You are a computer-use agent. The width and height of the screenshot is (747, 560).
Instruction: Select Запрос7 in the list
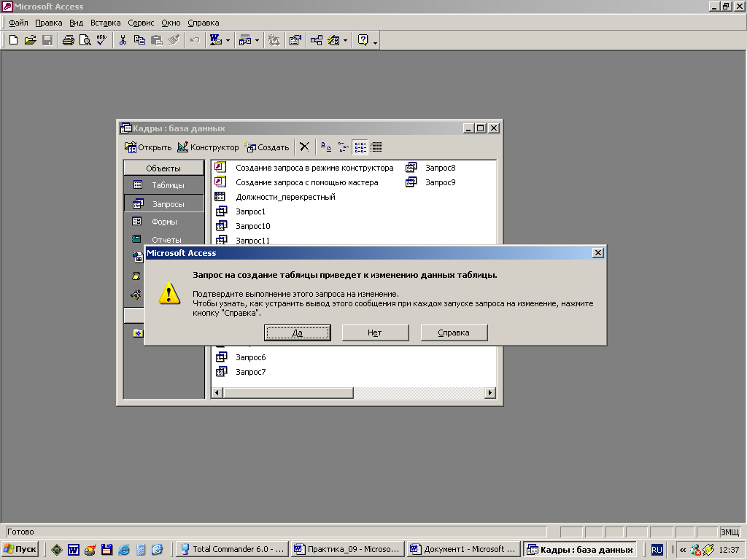point(241,372)
